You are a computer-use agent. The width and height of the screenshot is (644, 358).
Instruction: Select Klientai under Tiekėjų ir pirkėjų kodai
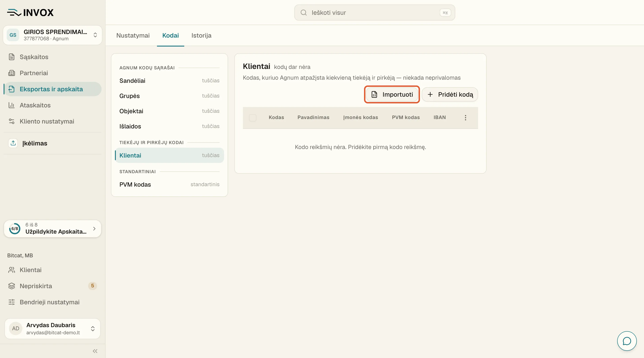[169, 155]
